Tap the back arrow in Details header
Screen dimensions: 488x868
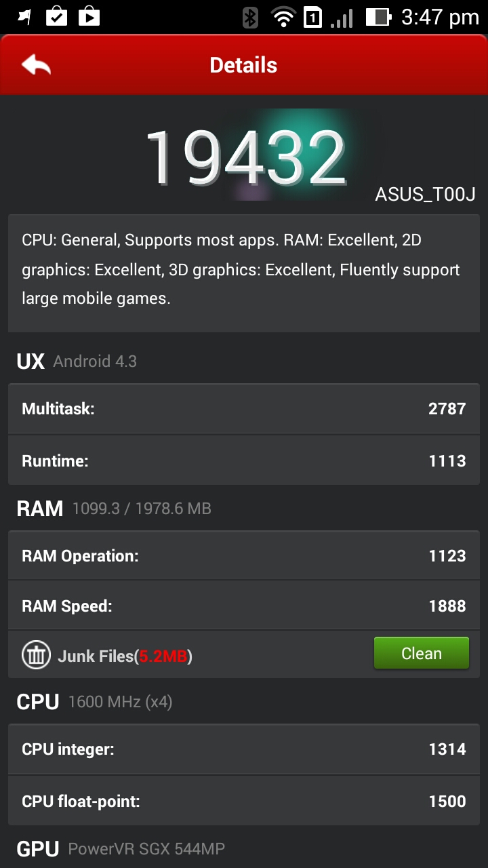[x=37, y=65]
